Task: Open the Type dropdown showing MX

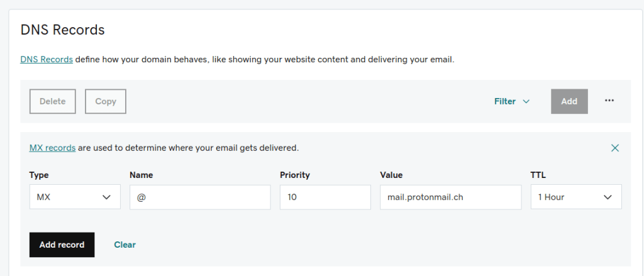Action: [x=74, y=197]
